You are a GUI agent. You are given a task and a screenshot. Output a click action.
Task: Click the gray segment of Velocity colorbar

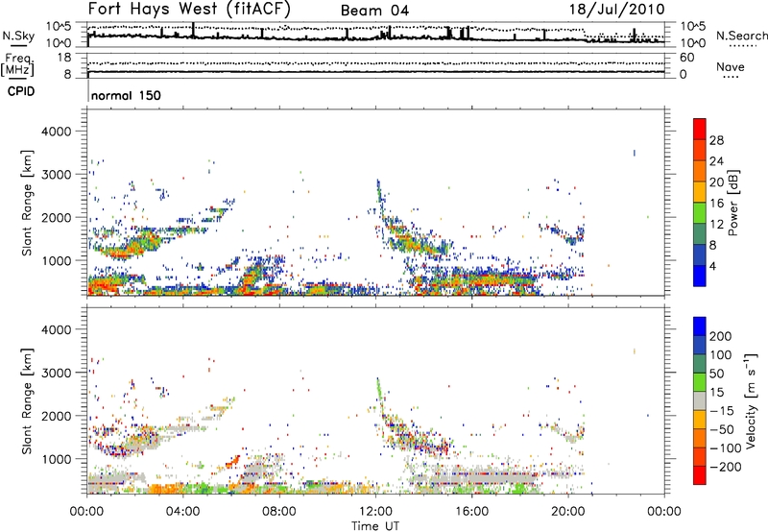(x=700, y=400)
